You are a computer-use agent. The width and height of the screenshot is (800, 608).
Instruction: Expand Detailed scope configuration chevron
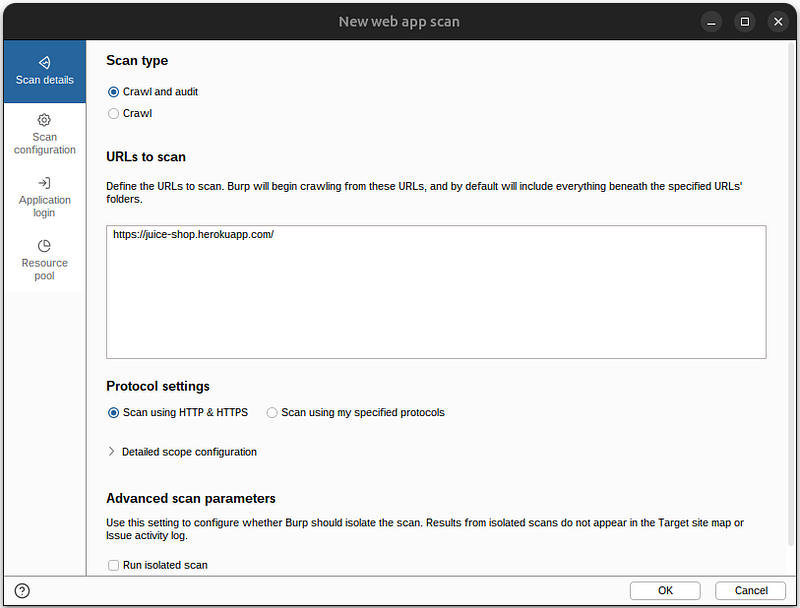pos(111,451)
